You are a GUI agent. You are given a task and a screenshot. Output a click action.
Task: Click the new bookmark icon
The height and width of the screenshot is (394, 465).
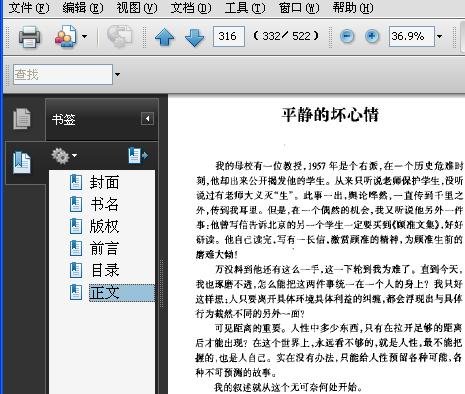[138, 156]
